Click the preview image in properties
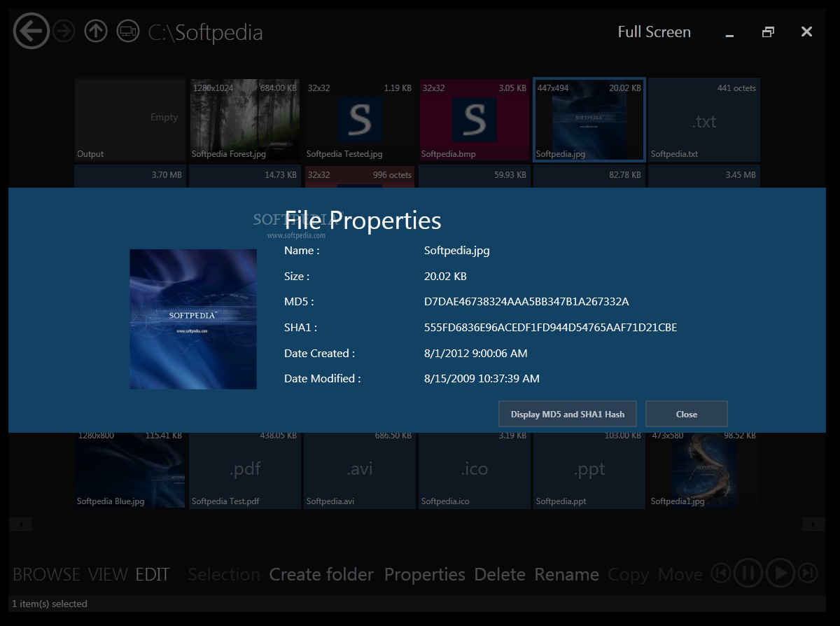The height and width of the screenshot is (626, 840). pyautogui.click(x=193, y=319)
